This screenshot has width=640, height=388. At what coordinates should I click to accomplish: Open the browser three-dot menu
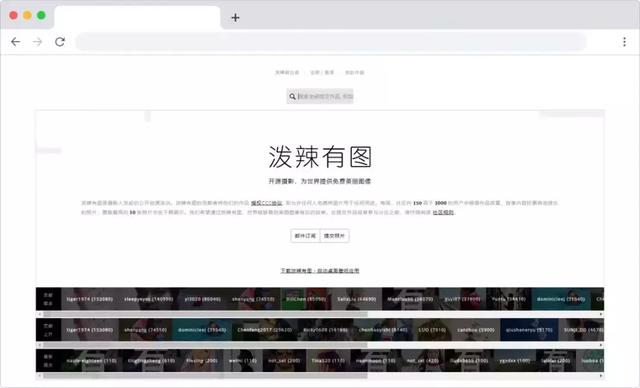tap(624, 42)
